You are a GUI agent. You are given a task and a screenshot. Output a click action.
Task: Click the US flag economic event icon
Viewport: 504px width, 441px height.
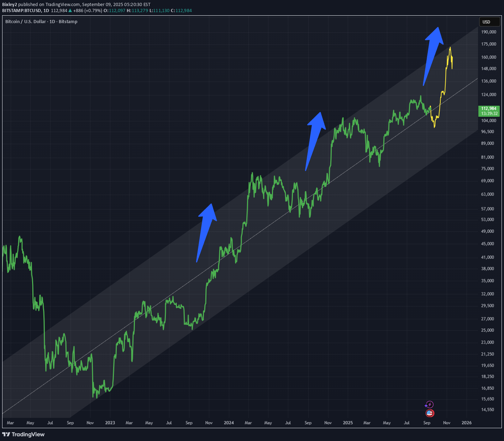point(430,413)
